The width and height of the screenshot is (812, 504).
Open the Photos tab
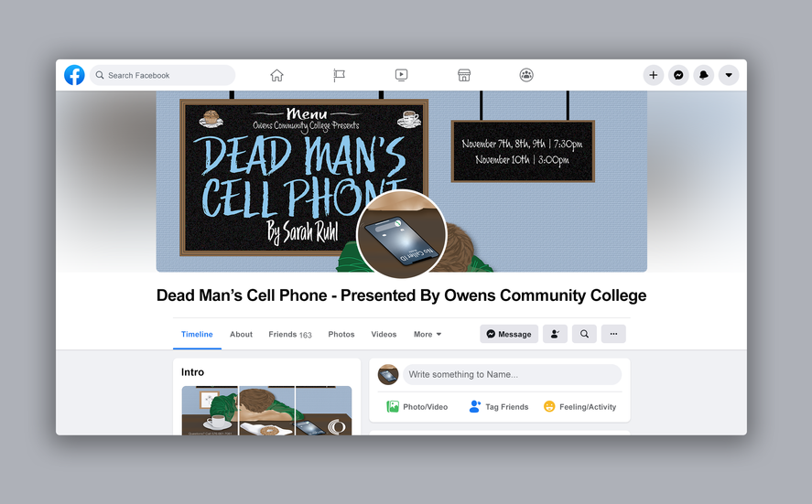[x=341, y=334]
